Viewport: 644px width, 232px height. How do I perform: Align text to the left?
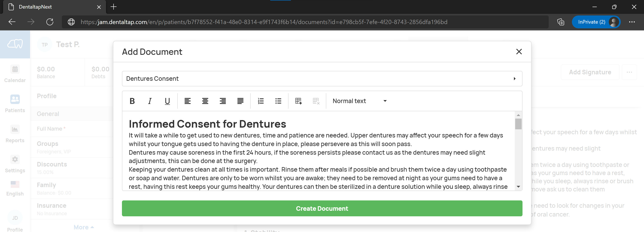point(187,101)
